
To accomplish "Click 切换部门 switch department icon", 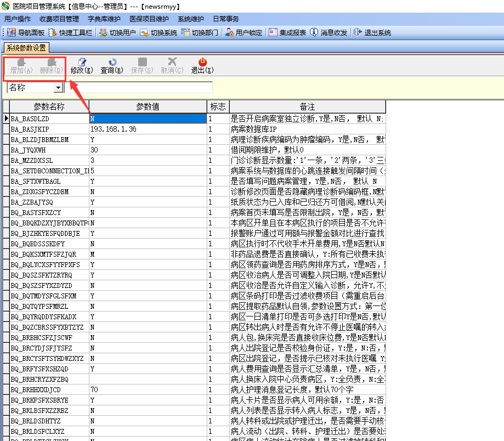I will click(200, 32).
